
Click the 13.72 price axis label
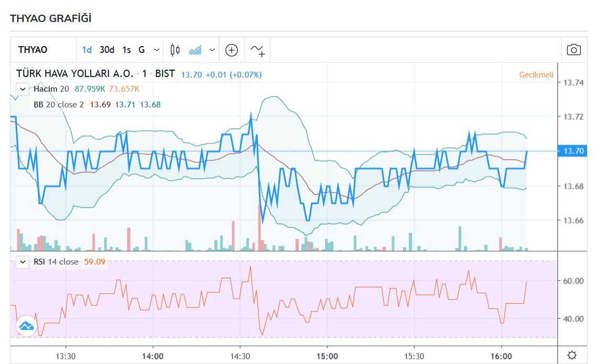(573, 117)
